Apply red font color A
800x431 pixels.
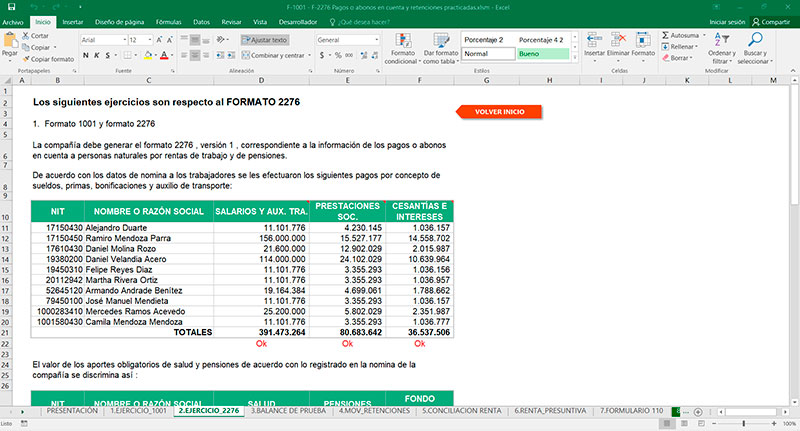click(164, 55)
